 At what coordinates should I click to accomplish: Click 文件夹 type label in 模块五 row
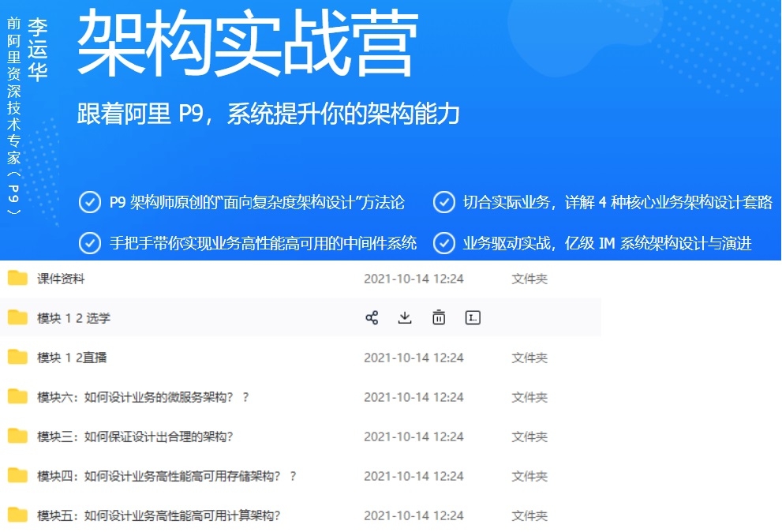pyautogui.click(x=529, y=515)
